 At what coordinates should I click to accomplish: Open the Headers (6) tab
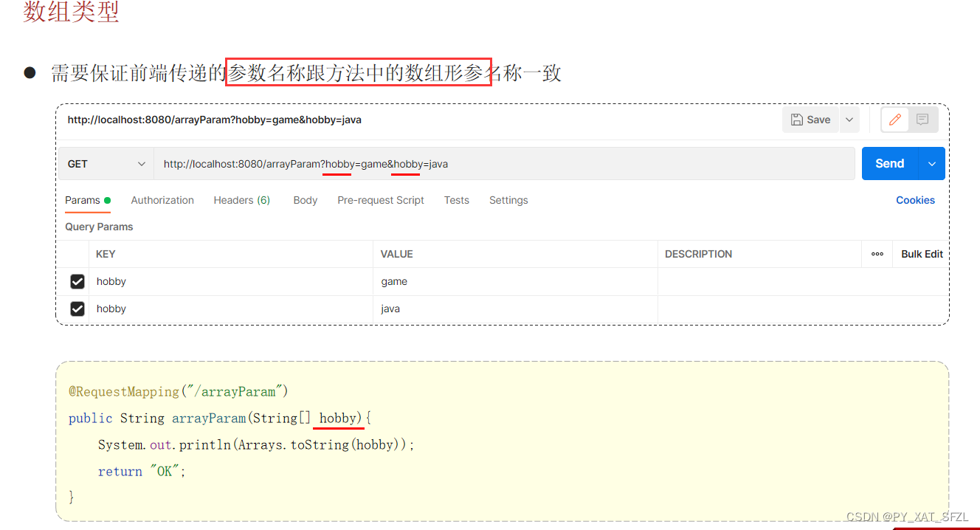[x=242, y=200]
